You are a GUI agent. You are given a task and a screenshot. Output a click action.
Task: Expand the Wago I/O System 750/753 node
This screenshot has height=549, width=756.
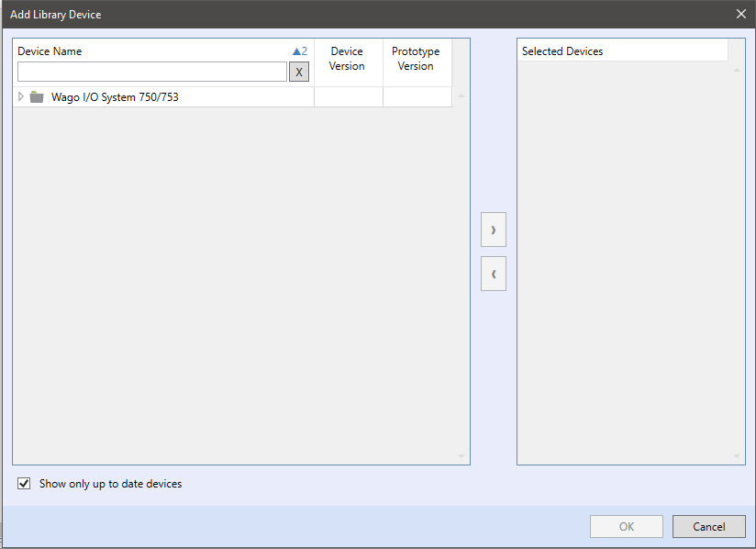point(21,96)
